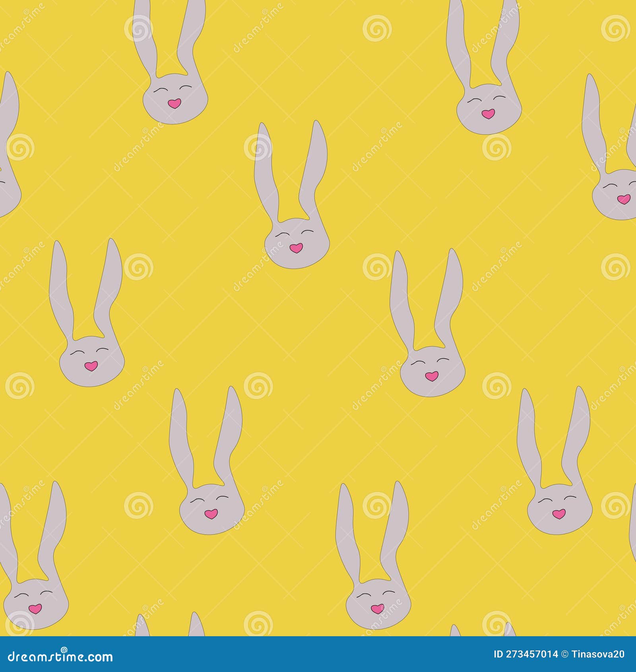This screenshot has width=636, height=672.
Task: Click the heart nose on the top-left bunny
Action: pyautogui.click(x=174, y=103)
